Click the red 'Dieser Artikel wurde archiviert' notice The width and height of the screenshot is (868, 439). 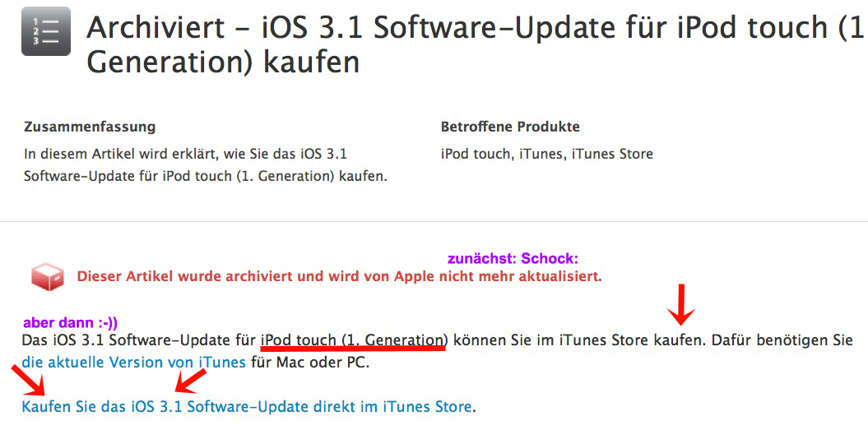(x=339, y=276)
